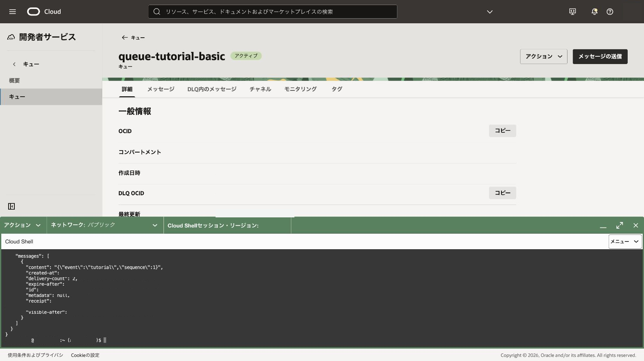Open the notifications bell
This screenshot has width=644, height=361.
(x=594, y=12)
